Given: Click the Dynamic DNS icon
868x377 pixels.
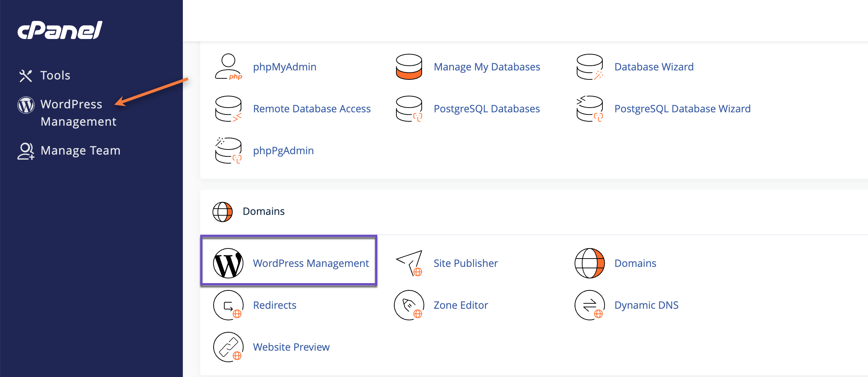Looking at the screenshot, I should (x=589, y=305).
